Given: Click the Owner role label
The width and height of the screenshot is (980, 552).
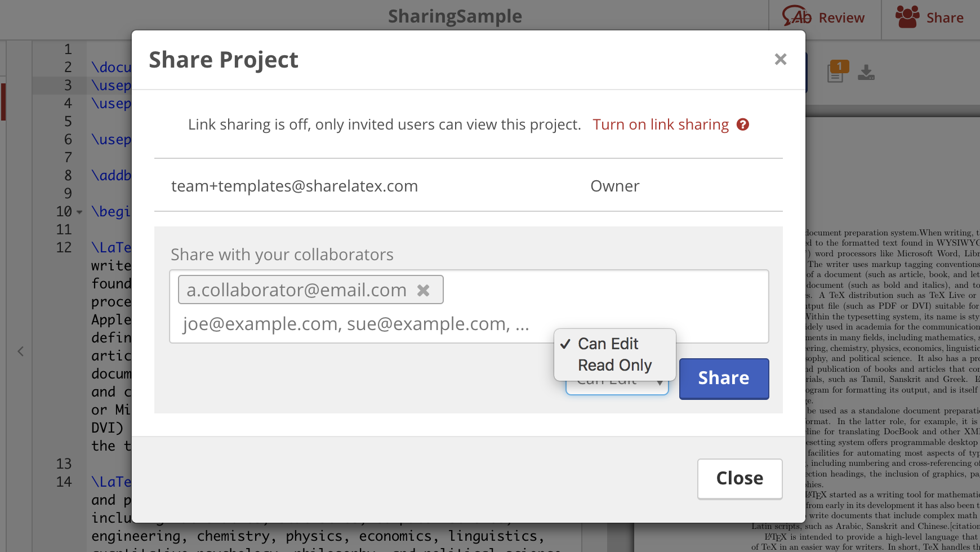Looking at the screenshot, I should pos(614,186).
